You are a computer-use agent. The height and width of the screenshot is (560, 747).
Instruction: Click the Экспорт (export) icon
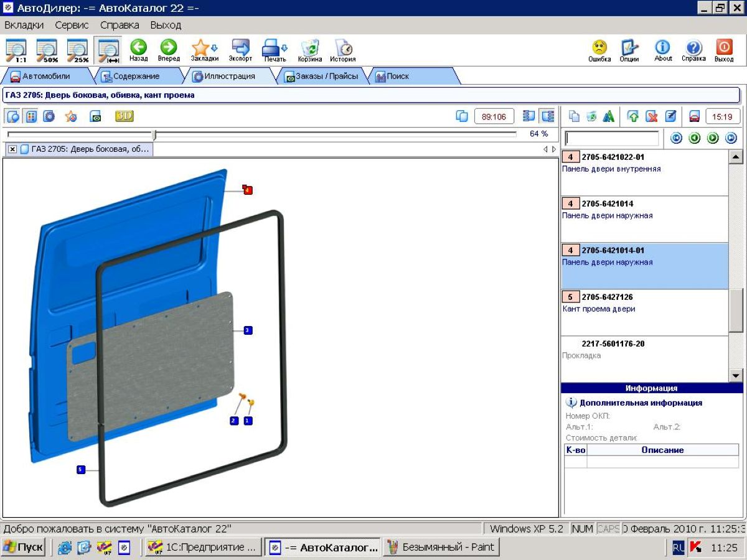tap(240, 50)
